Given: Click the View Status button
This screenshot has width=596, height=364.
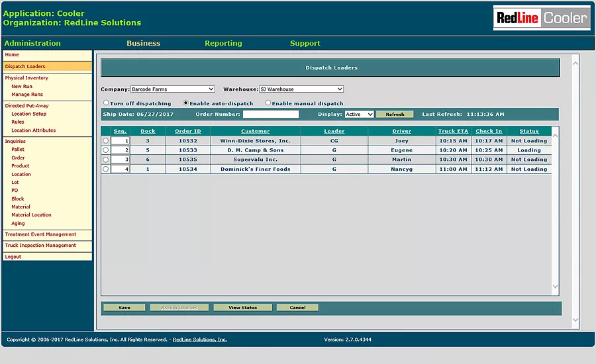Looking at the screenshot, I should [x=243, y=307].
